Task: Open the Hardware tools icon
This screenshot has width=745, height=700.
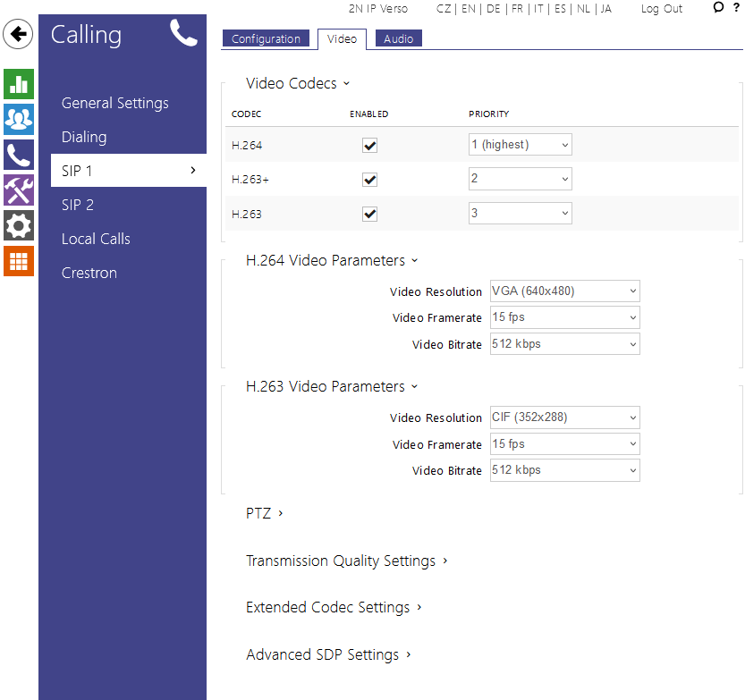Action: coord(18,190)
